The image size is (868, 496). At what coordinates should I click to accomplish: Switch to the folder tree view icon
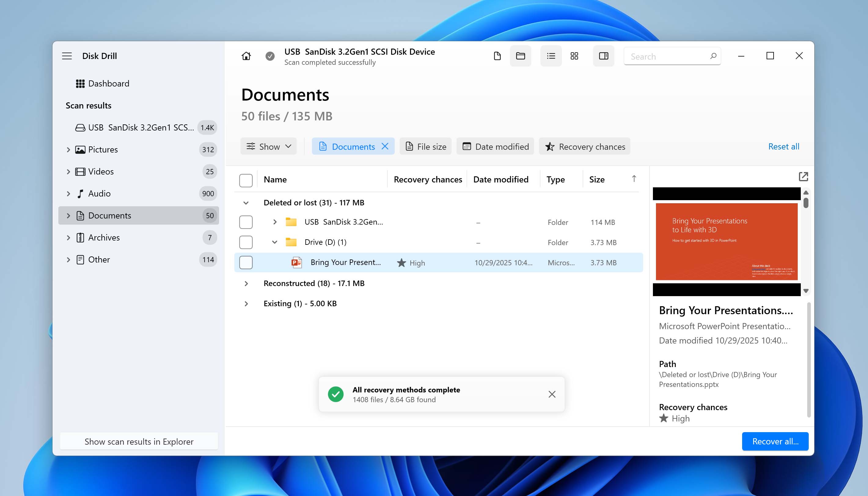520,56
